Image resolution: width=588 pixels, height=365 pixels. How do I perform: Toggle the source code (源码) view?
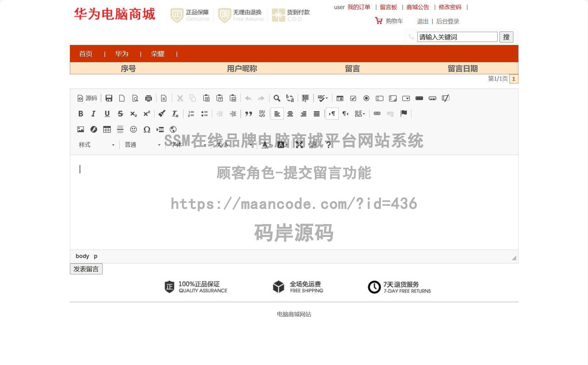(x=87, y=98)
